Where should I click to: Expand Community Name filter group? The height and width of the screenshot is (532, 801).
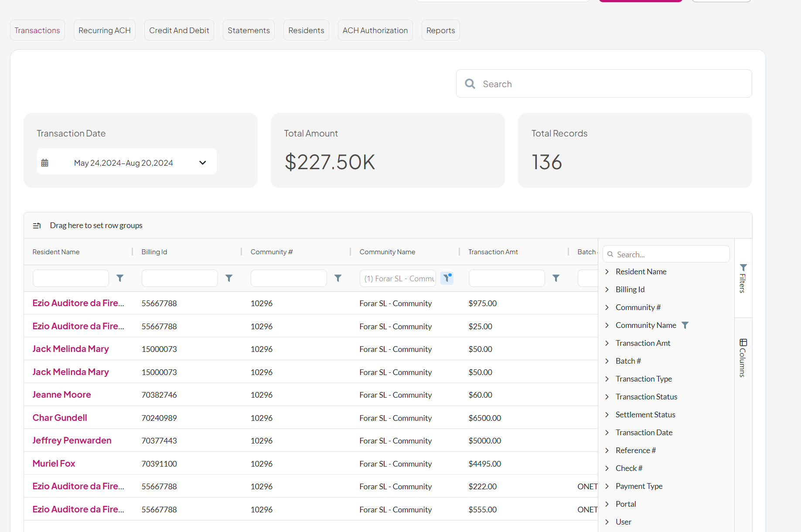click(607, 325)
